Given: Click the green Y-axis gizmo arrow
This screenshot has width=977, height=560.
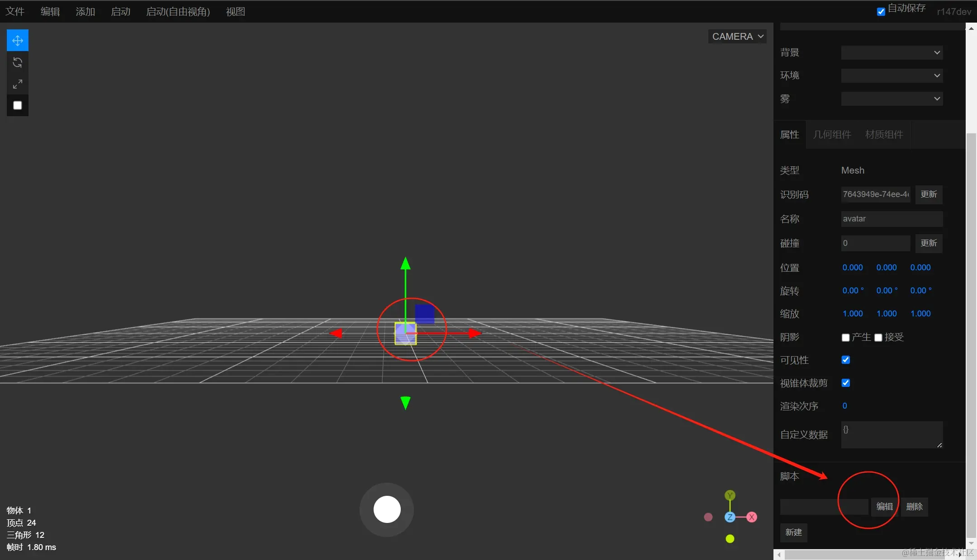Looking at the screenshot, I should click(x=406, y=265).
